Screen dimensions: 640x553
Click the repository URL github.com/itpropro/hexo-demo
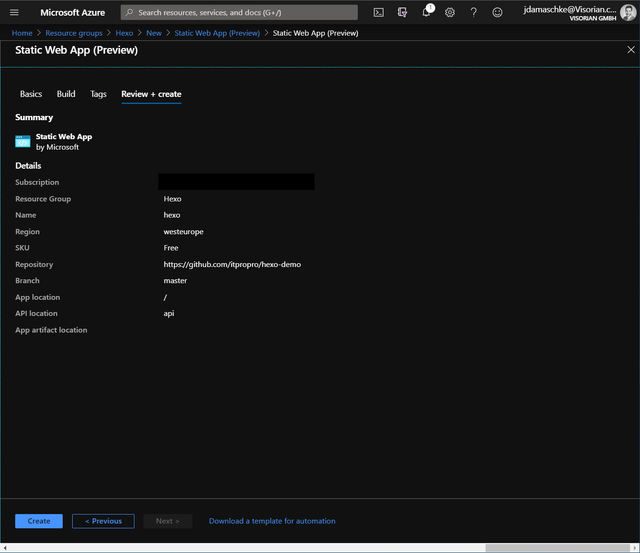pos(232,264)
